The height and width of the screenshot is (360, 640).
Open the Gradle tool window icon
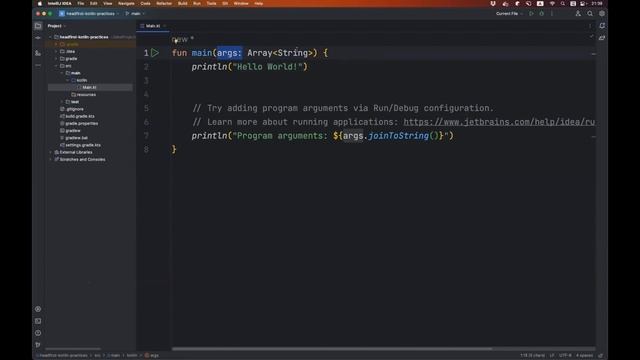coord(602,38)
